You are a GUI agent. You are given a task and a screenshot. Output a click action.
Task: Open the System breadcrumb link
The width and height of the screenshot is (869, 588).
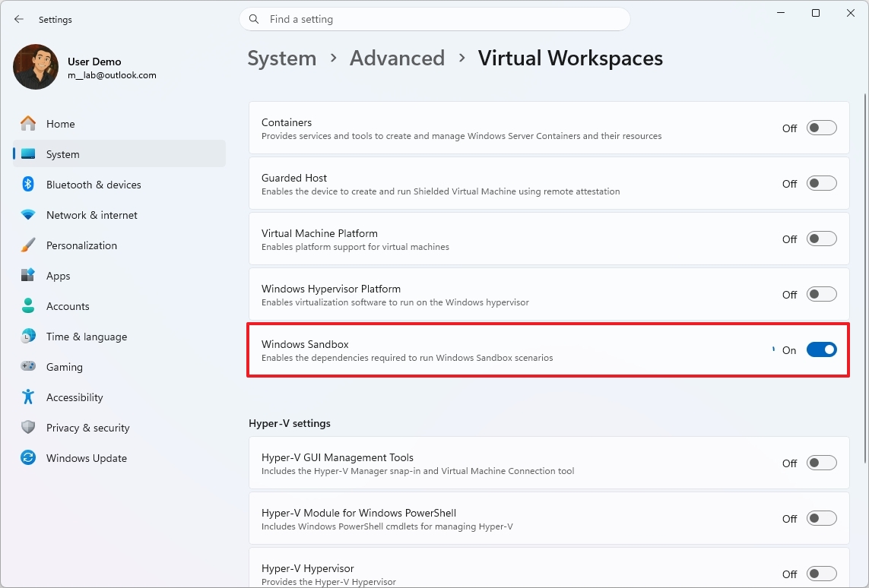tap(281, 58)
